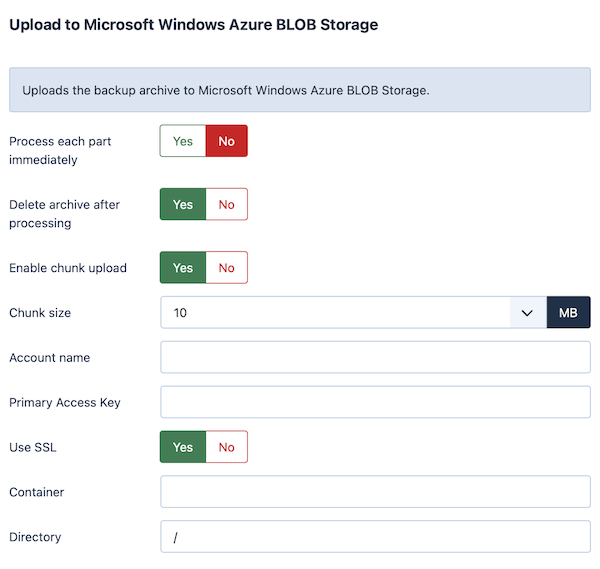The width and height of the screenshot is (600, 569).
Task: Click the MB unit label on Chunk size
Action: (568, 313)
